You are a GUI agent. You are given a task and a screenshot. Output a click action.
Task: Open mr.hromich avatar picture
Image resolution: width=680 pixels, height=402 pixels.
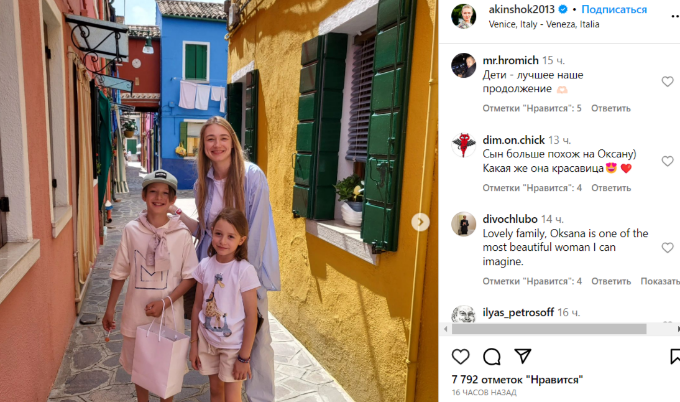tap(464, 65)
